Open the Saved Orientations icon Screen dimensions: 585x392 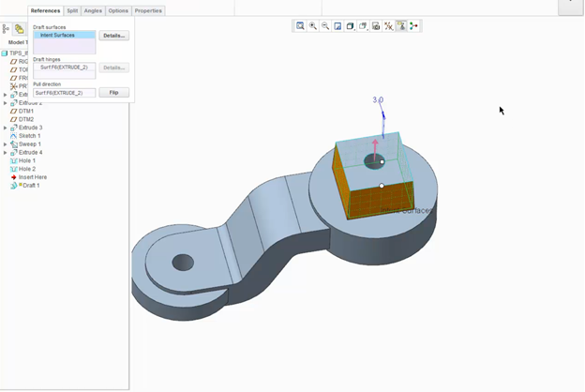click(363, 25)
